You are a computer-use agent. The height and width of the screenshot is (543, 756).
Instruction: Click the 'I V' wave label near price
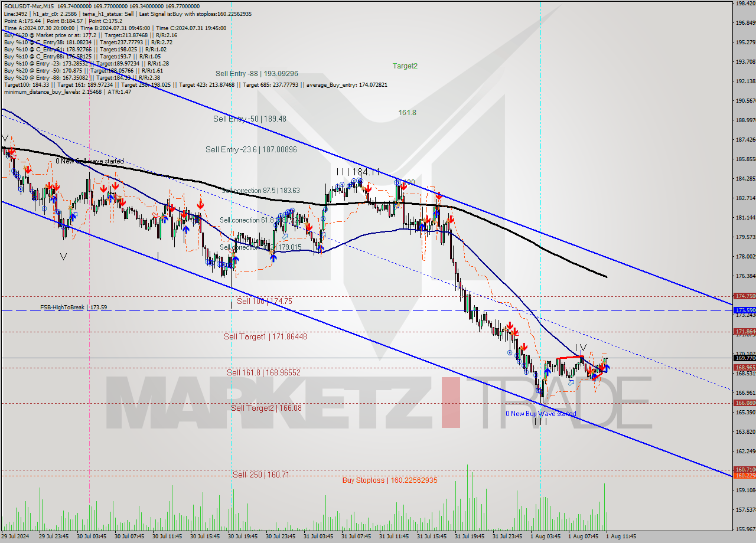click(x=581, y=348)
